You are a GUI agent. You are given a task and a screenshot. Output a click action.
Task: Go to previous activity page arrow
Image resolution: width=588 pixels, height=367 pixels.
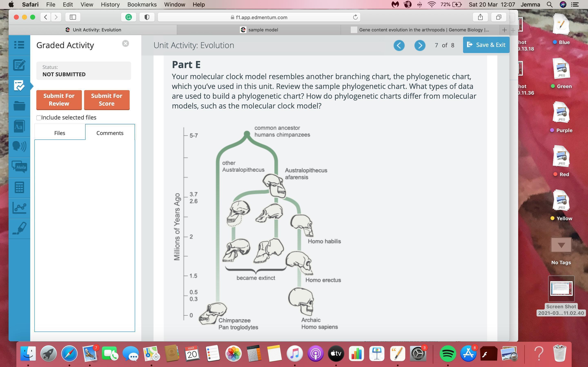[399, 45]
